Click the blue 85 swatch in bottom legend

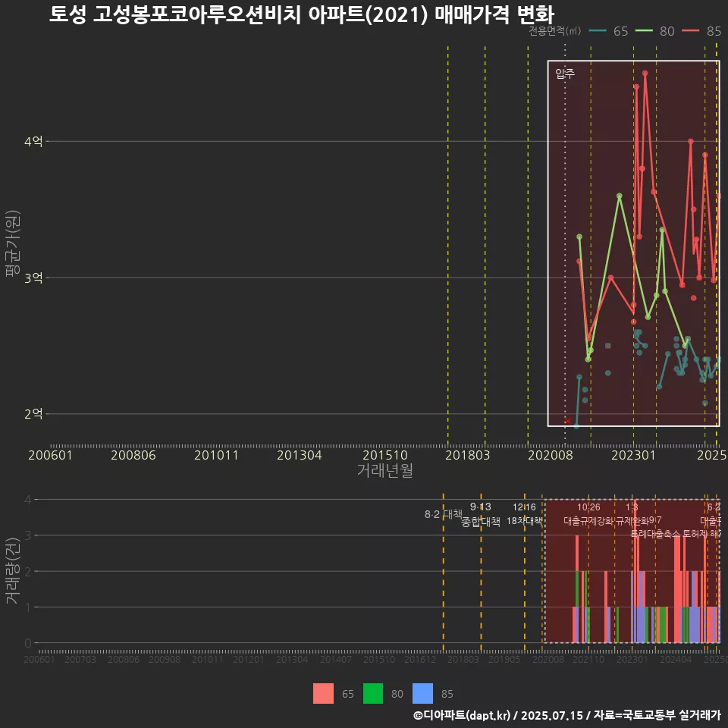422,694
